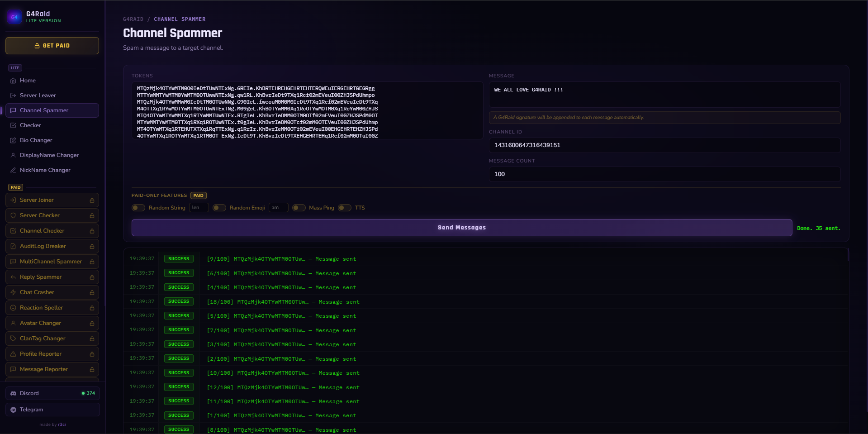Click the SUCCESS badge on the [4/100] row
868x434 pixels.
pos(179,287)
